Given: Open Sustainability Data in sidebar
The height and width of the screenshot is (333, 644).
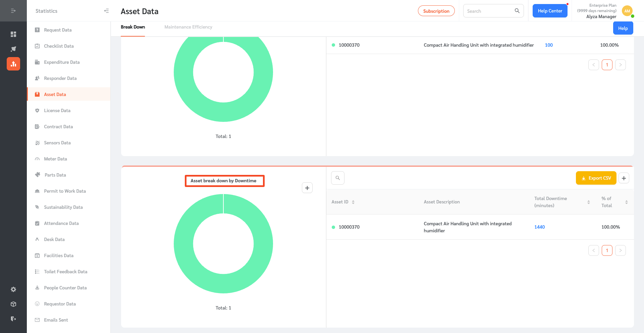Looking at the screenshot, I should (x=68, y=207).
